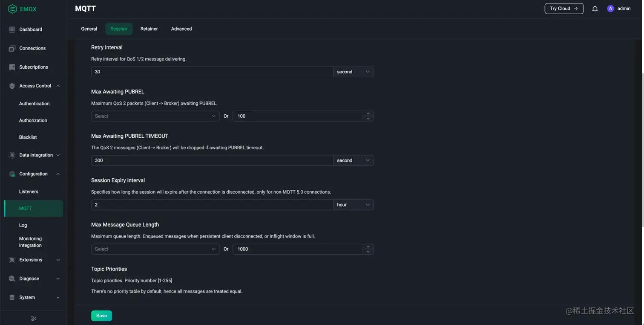This screenshot has height=325, width=644.
Task: Increment Max Message Queue Length with the up stepper
Action: coord(368,247)
